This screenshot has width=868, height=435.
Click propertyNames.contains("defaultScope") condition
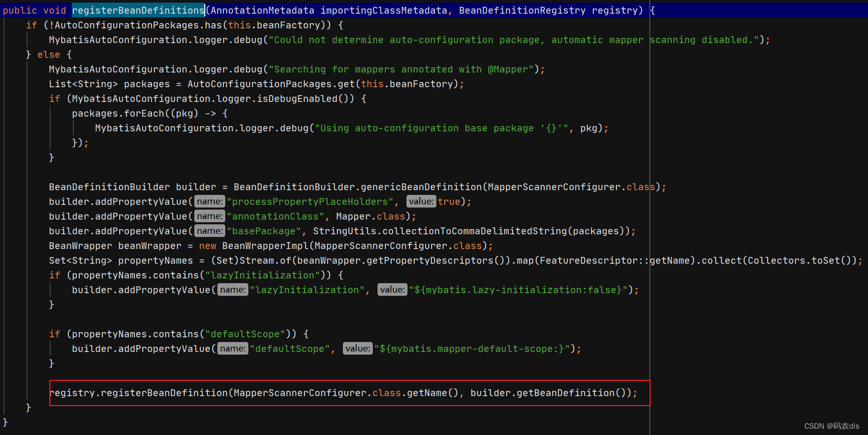pos(182,334)
